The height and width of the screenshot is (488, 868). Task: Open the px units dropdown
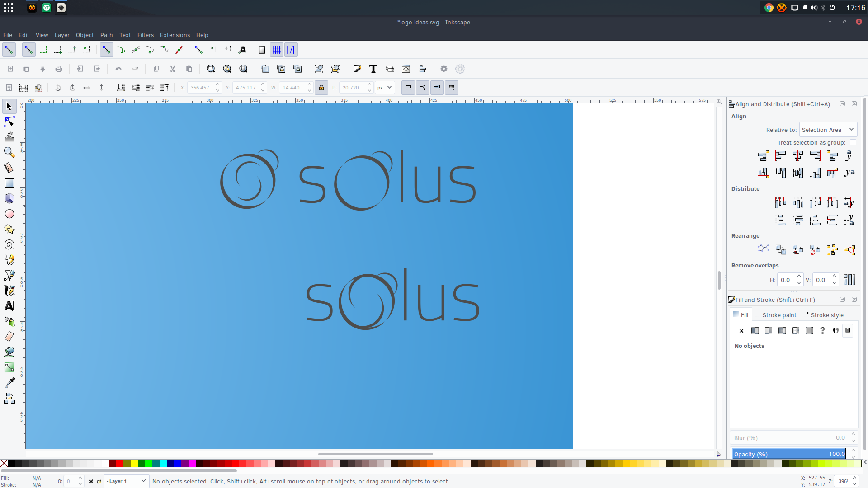[385, 88]
